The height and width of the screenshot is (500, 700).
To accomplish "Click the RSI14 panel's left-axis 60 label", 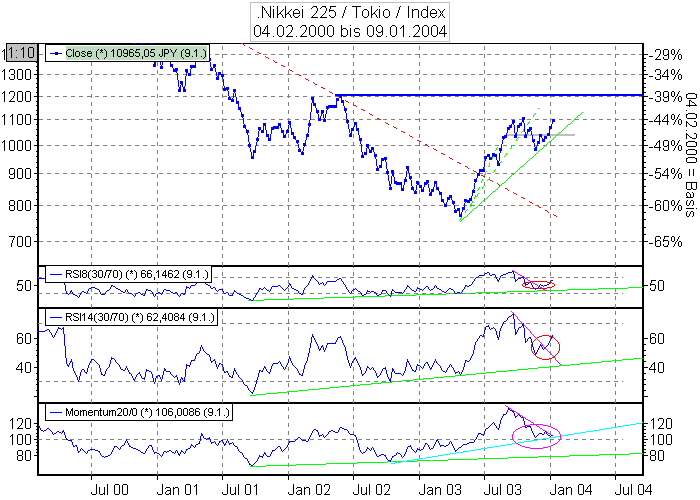I will [x=24, y=338].
